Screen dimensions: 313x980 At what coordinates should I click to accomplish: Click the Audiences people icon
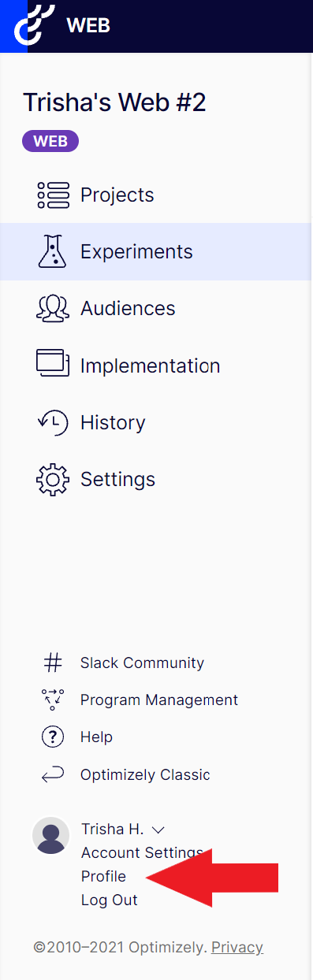tap(53, 308)
